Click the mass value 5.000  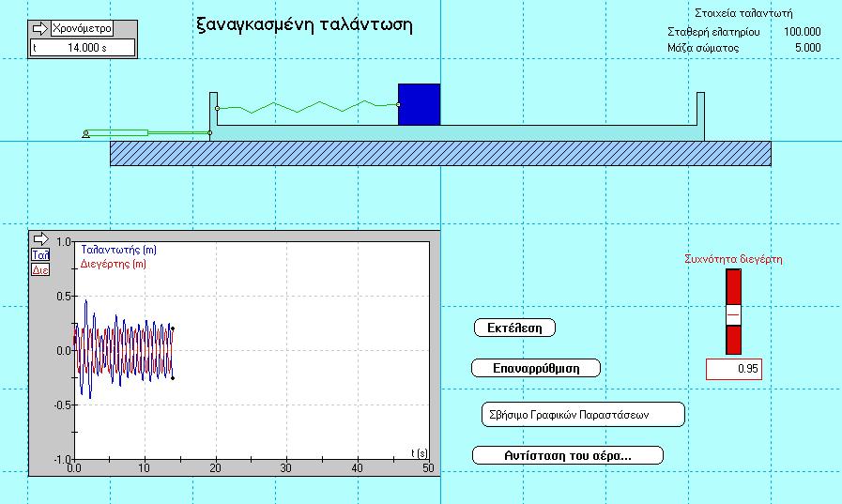pyautogui.click(x=807, y=48)
